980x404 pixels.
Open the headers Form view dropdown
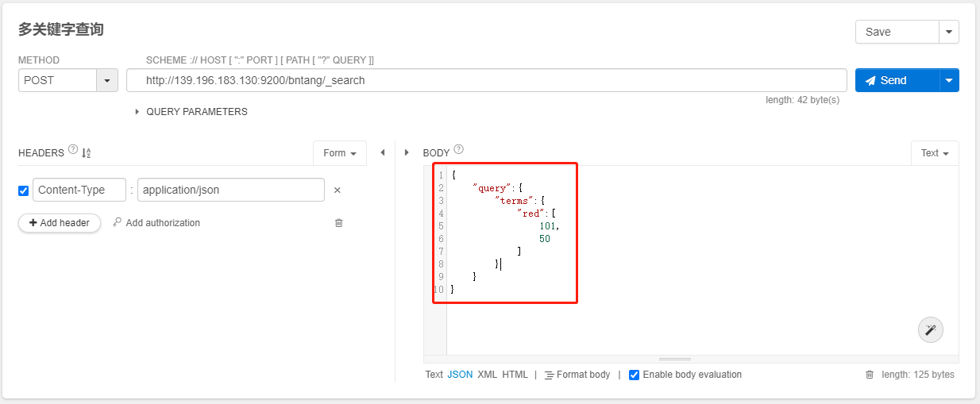pos(340,153)
